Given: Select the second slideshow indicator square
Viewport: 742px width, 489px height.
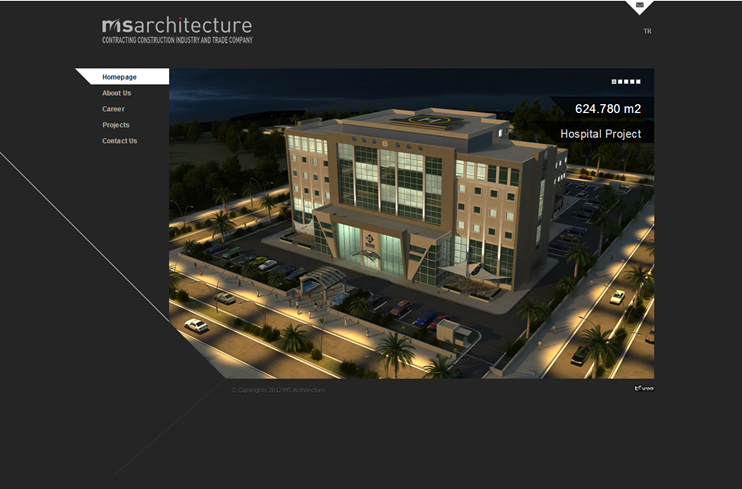Looking at the screenshot, I should (620, 81).
